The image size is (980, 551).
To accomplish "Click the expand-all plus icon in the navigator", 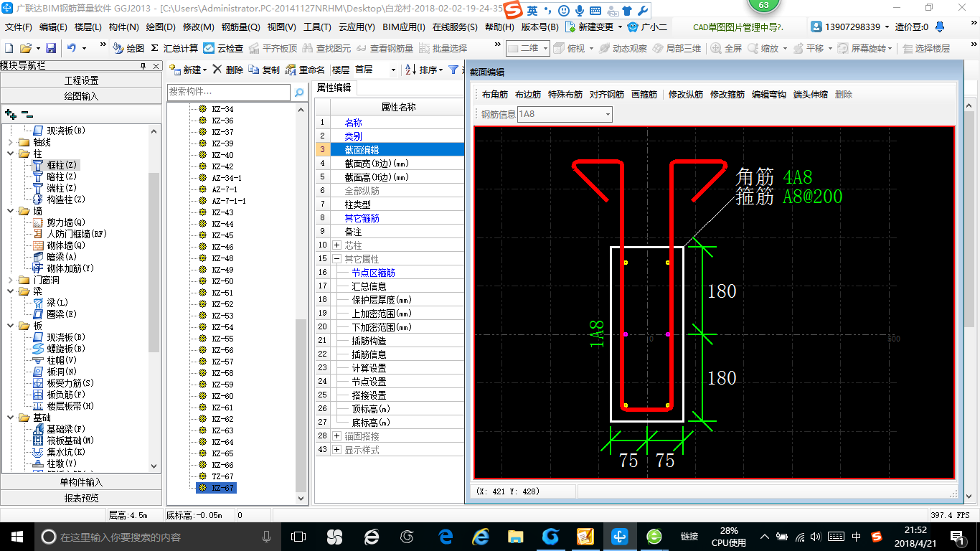I will coord(11,114).
